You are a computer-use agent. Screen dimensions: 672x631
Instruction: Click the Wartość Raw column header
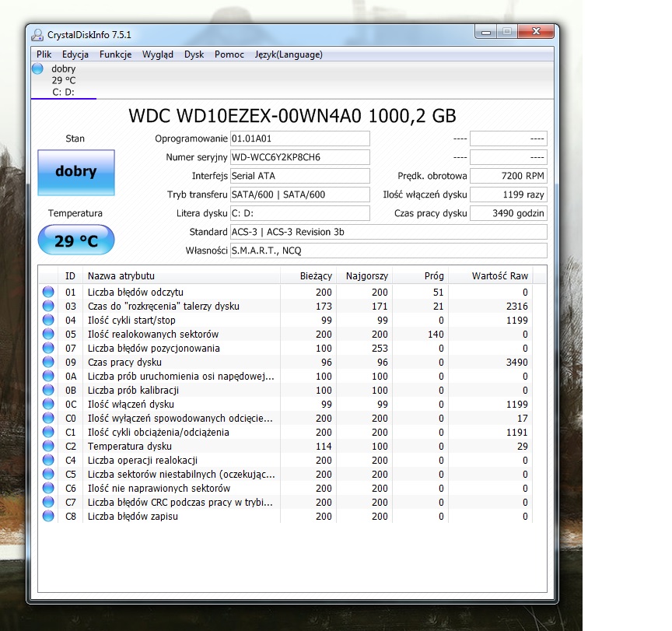point(490,276)
